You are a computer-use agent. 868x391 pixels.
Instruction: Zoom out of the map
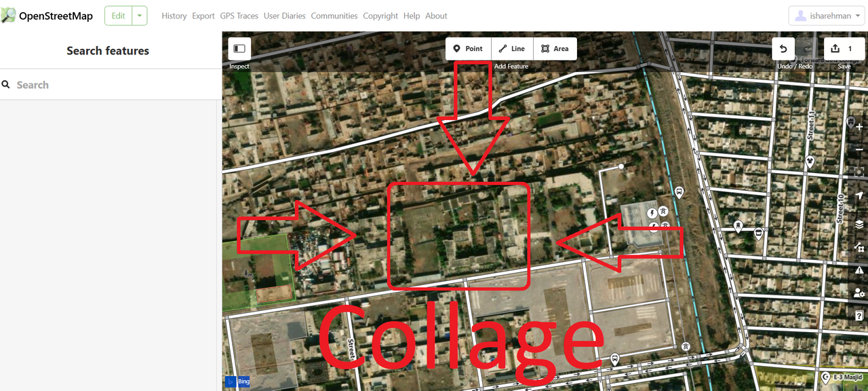859,149
